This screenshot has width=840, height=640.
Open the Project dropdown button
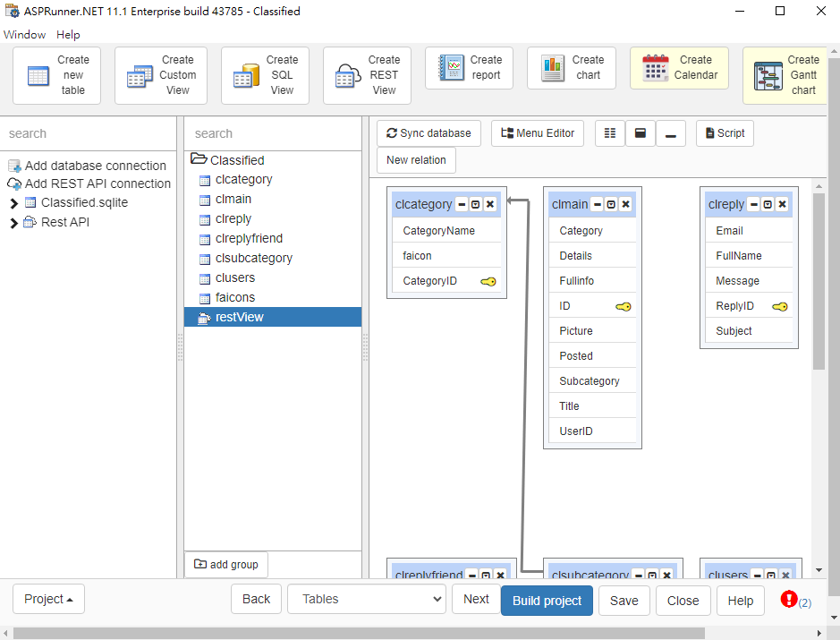pos(48,599)
